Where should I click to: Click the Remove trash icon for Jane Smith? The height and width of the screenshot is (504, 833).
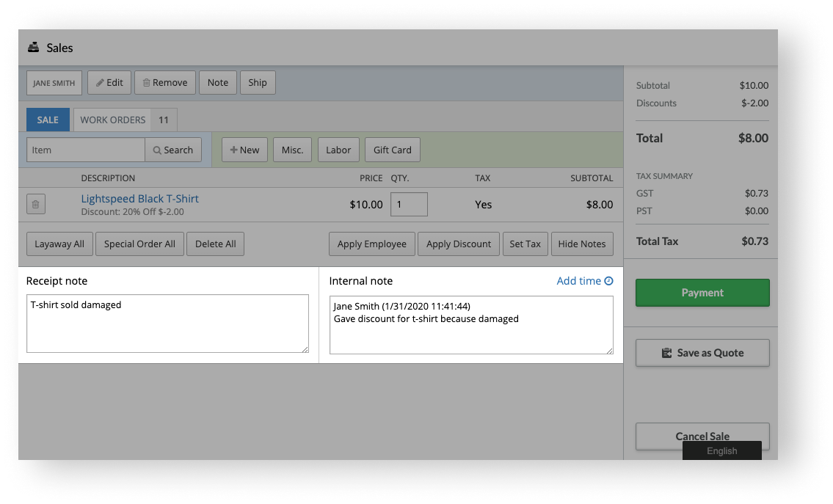coord(145,82)
